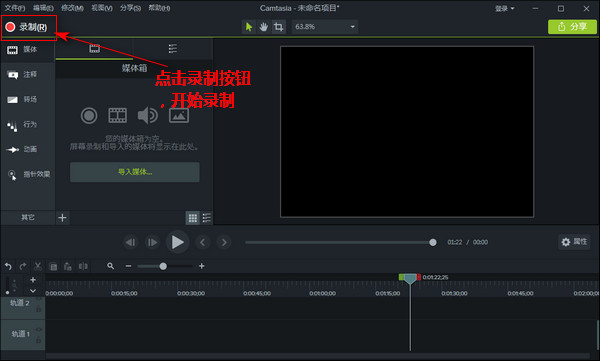Play the timeline preview
The width and height of the screenshot is (600, 361).
[x=177, y=242]
